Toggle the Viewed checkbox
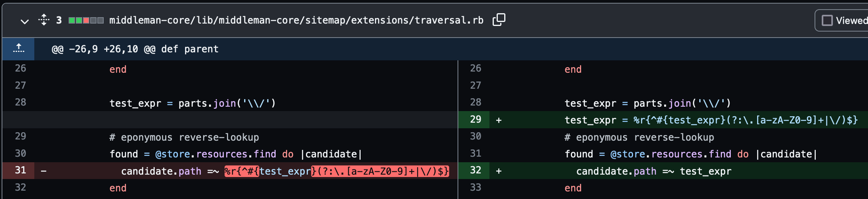This screenshot has height=199, width=868. coord(827,20)
